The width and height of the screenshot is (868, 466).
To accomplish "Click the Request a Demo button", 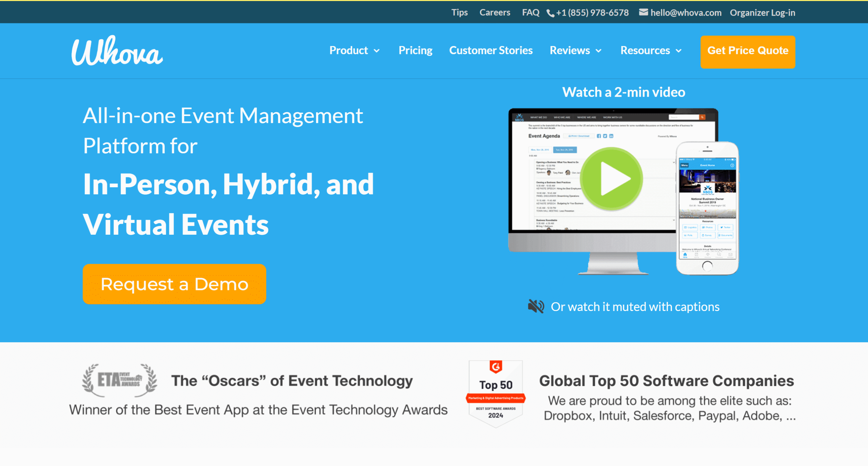I will pos(174,284).
